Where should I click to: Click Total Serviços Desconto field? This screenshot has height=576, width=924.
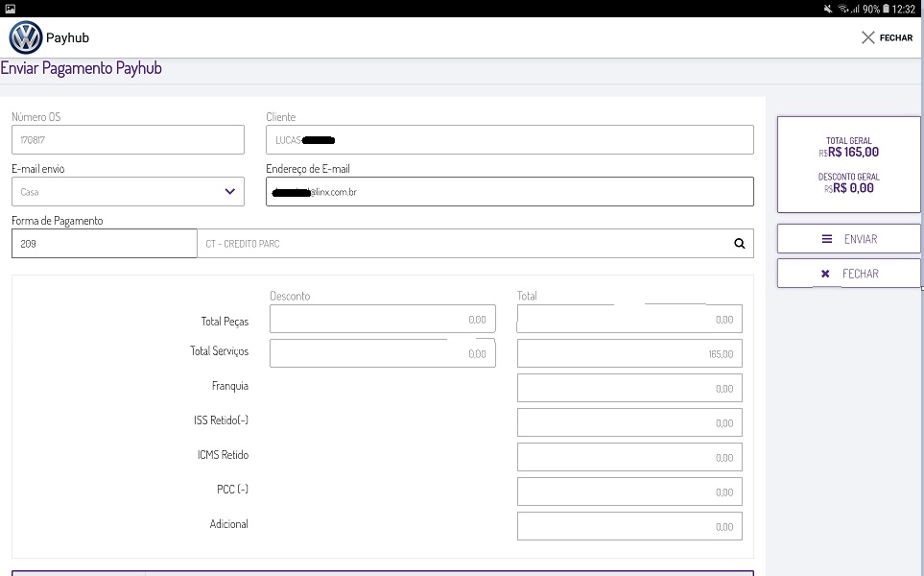(x=383, y=353)
